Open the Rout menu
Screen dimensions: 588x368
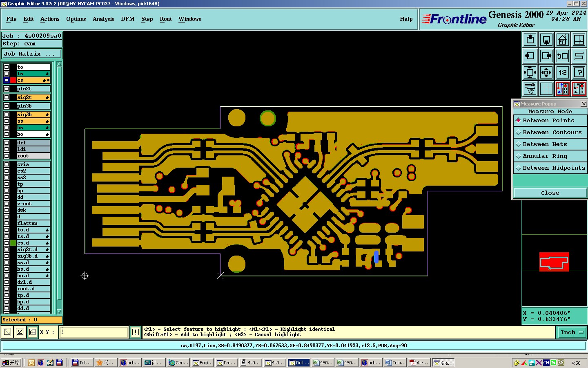point(166,19)
